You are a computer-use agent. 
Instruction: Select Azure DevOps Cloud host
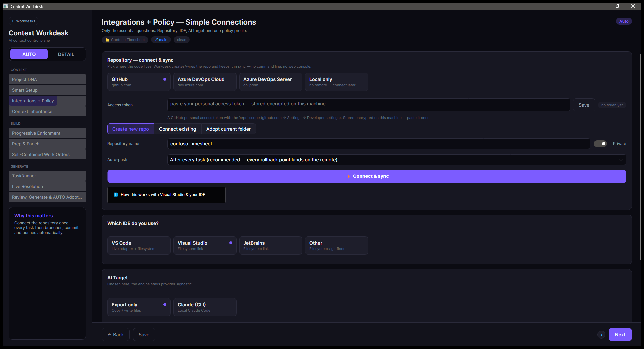coord(205,82)
